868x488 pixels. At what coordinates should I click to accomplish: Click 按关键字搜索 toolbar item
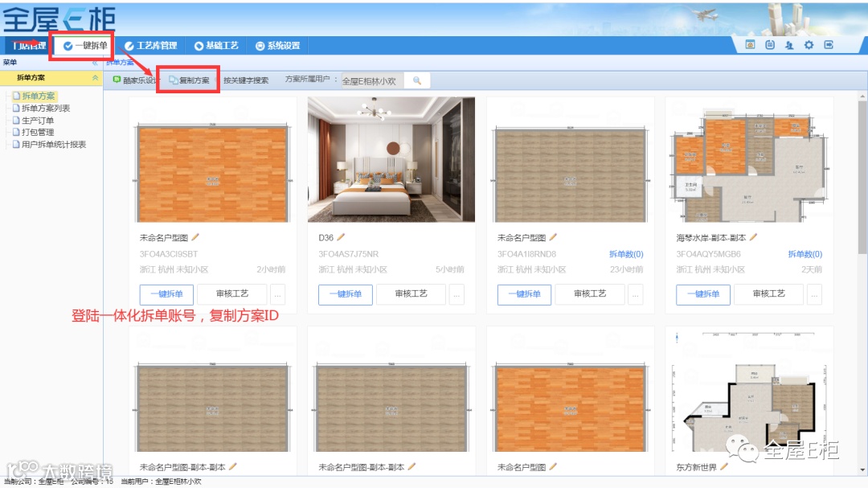pyautogui.click(x=246, y=80)
